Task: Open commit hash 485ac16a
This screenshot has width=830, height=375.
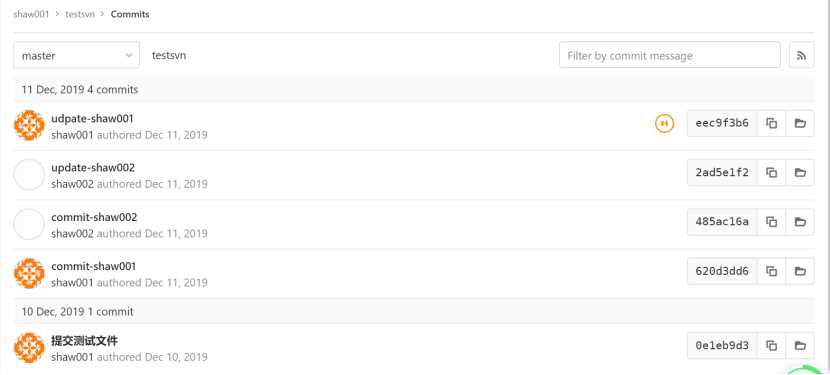Action: tap(722, 222)
